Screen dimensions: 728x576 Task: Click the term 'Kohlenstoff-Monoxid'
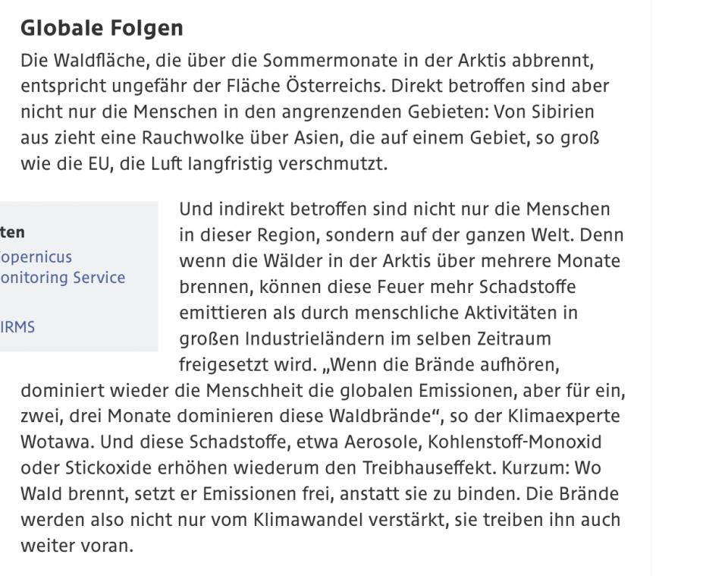tap(515, 442)
